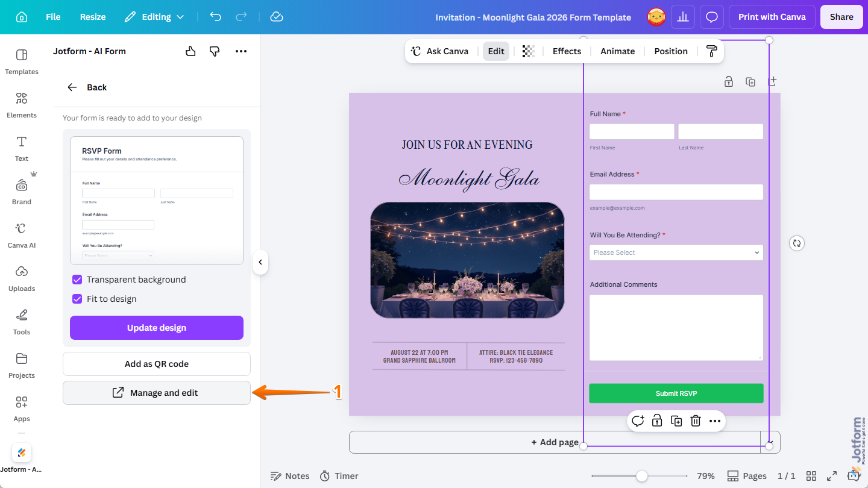Screen dimensions: 868x488
Task: Click Add as QR code button
Action: pos(157,364)
